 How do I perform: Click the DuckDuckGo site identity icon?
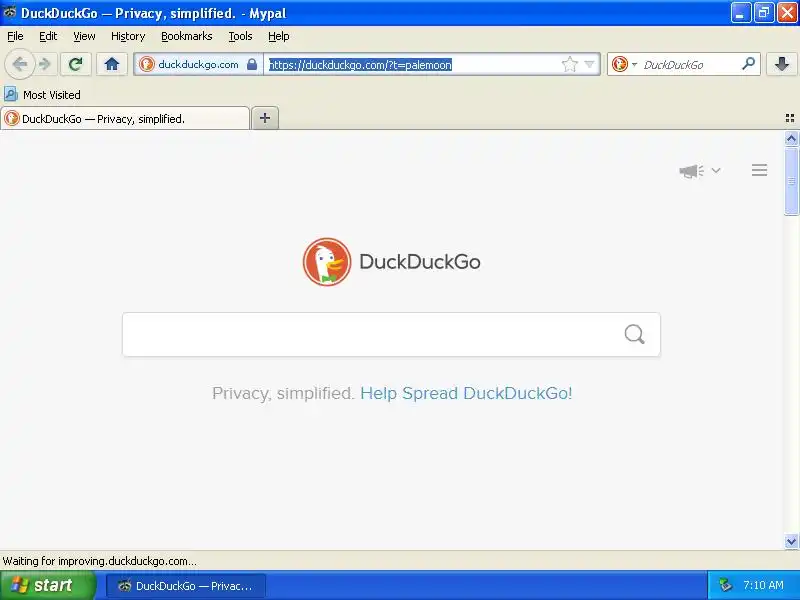(147, 64)
